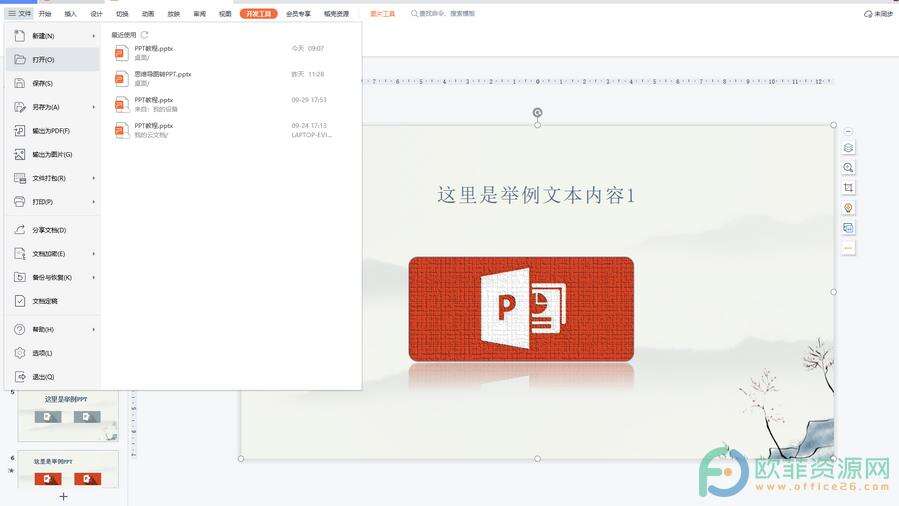Click the 保存(S) save icon
The height and width of the screenshot is (506, 899).
19,83
